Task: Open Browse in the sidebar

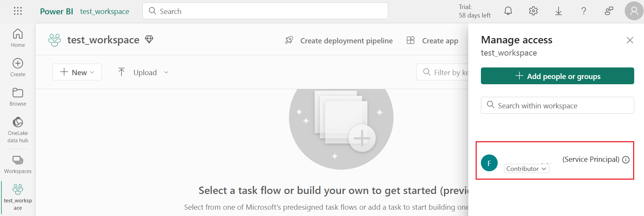Action: pos(18,97)
